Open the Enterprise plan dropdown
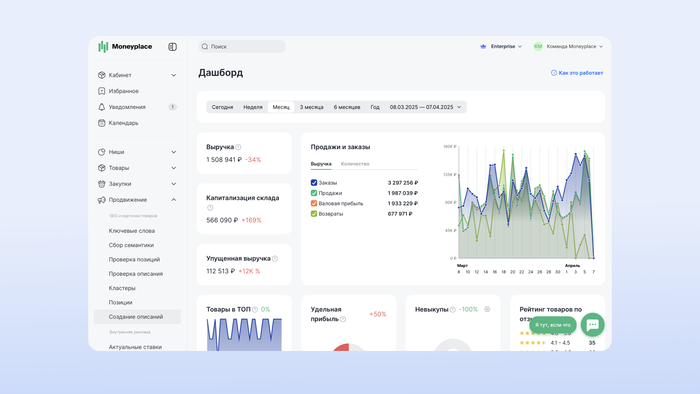The image size is (700, 394). [x=501, y=46]
